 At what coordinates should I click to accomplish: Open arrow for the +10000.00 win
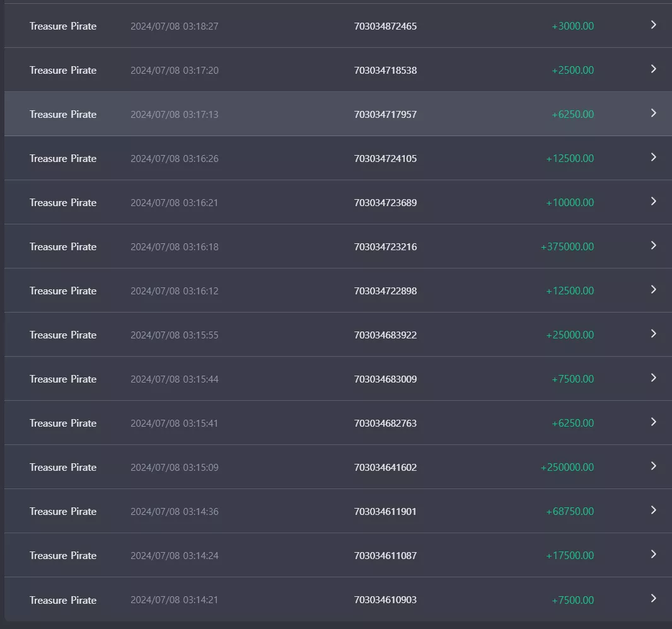(x=653, y=202)
